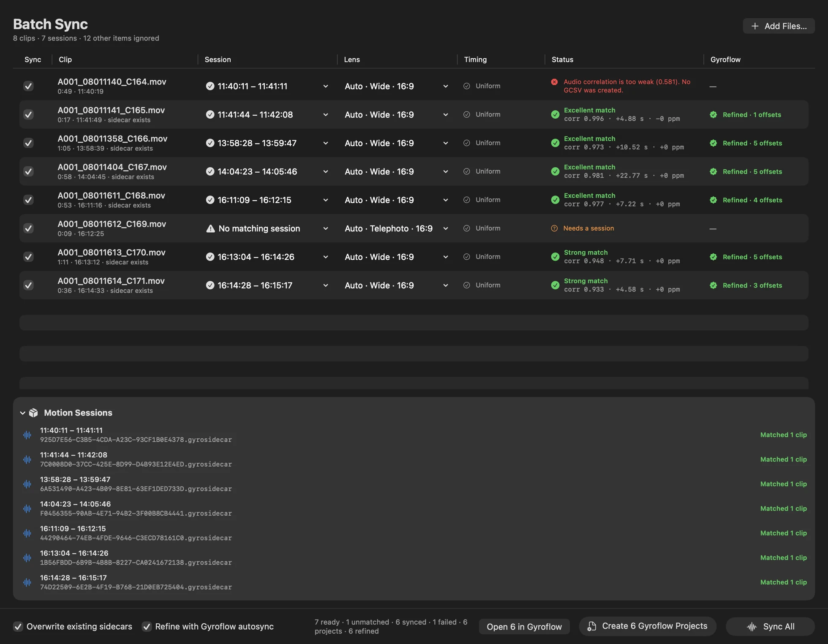828x644 pixels.
Task: Uncheck sync for A001_08011614_C171.mov
Action: [28, 285]
